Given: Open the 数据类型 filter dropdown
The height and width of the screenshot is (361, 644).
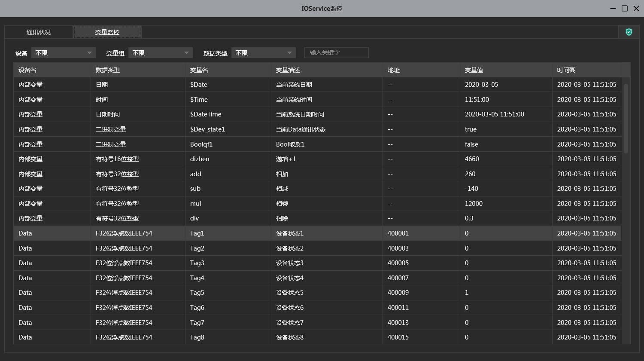Looking at the screenshot, I should (264, 53).
